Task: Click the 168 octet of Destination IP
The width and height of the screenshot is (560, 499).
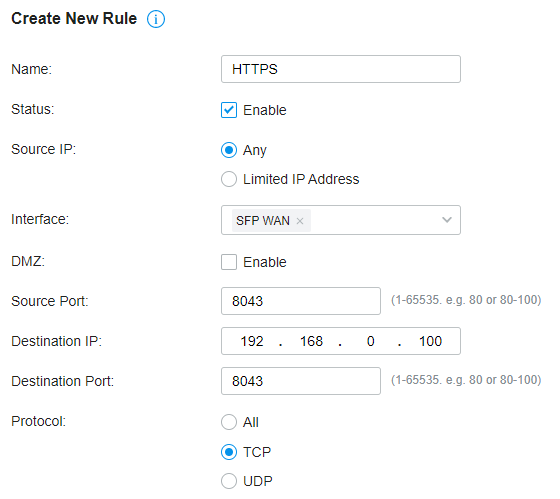Action: coord(311,341)
